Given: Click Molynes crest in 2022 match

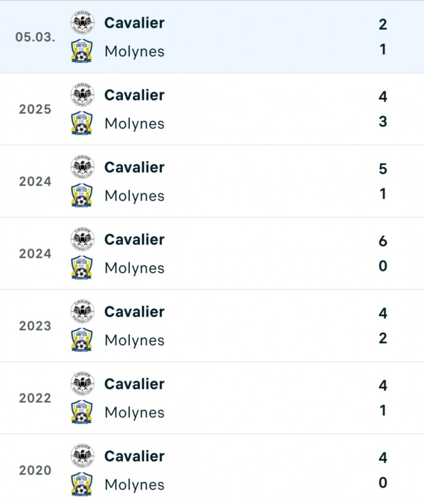Looking at the screenshot, I should click(x=82, y=412).
